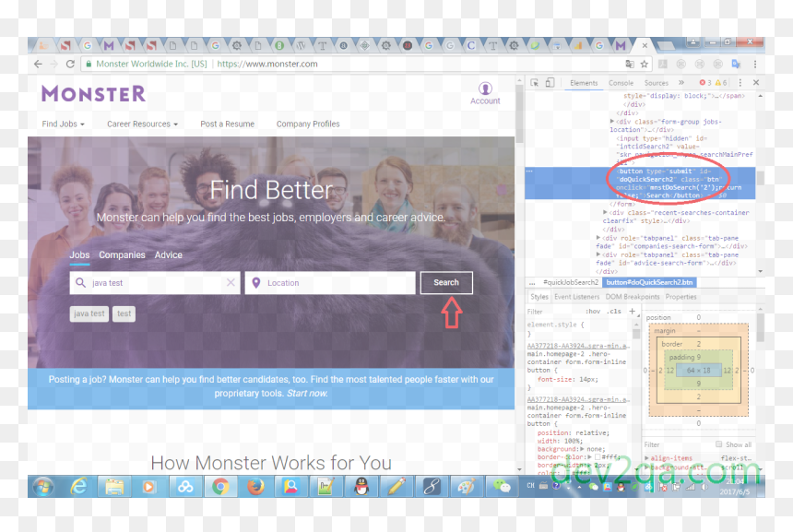Click the test recent search tag

124,313
